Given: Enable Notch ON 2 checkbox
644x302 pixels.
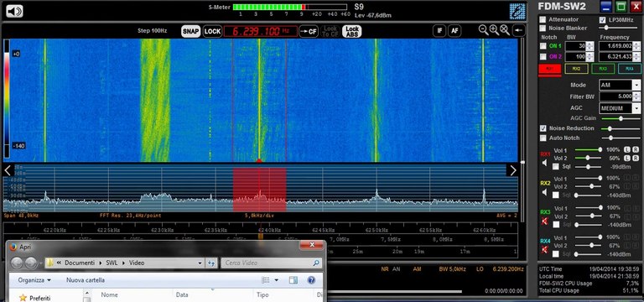Looking at the screenshot, I should coord(543,57).
